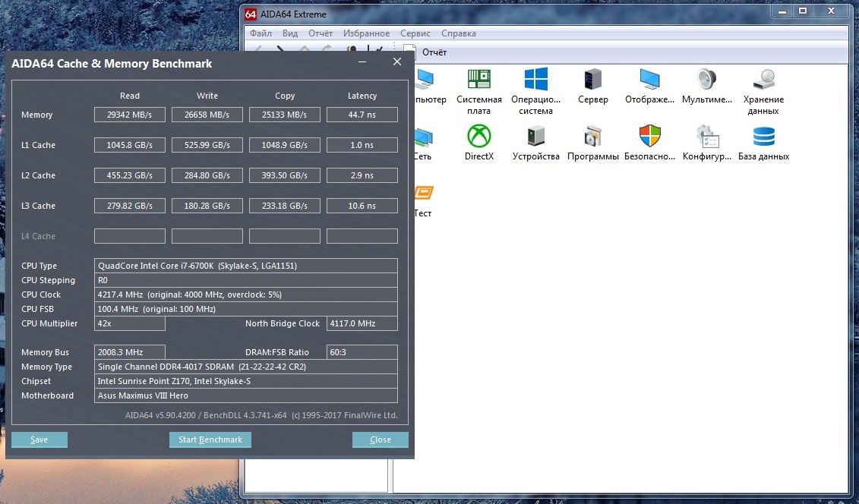Open the База данных database icon

click(763, 137)
